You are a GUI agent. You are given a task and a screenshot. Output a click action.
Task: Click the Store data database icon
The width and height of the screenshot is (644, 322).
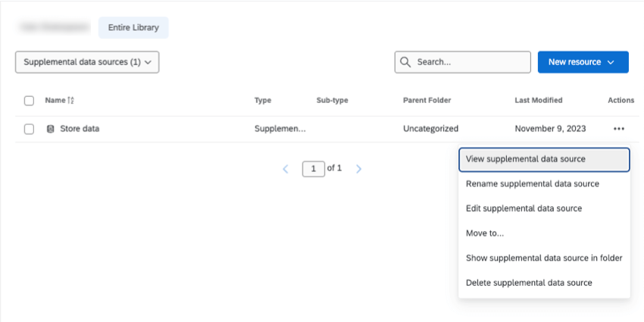click(x=51, y=129)
